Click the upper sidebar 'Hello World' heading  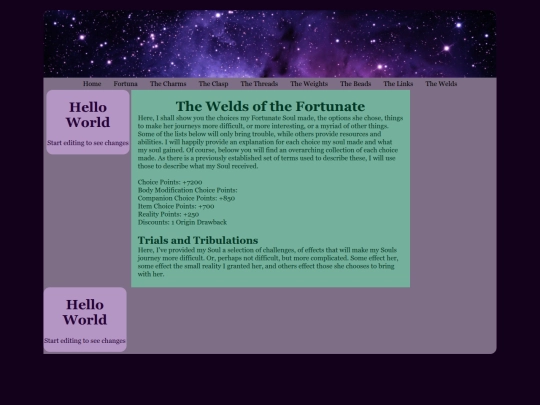88,115
